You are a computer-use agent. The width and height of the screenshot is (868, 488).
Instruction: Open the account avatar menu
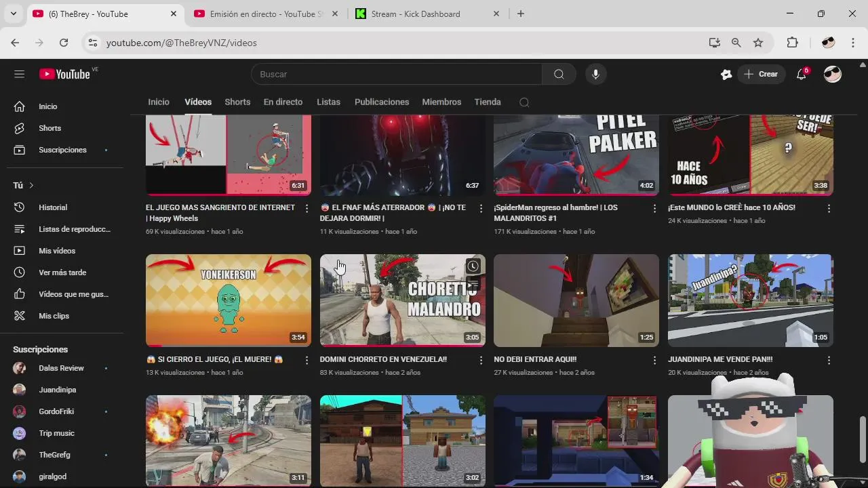[833, 74]
